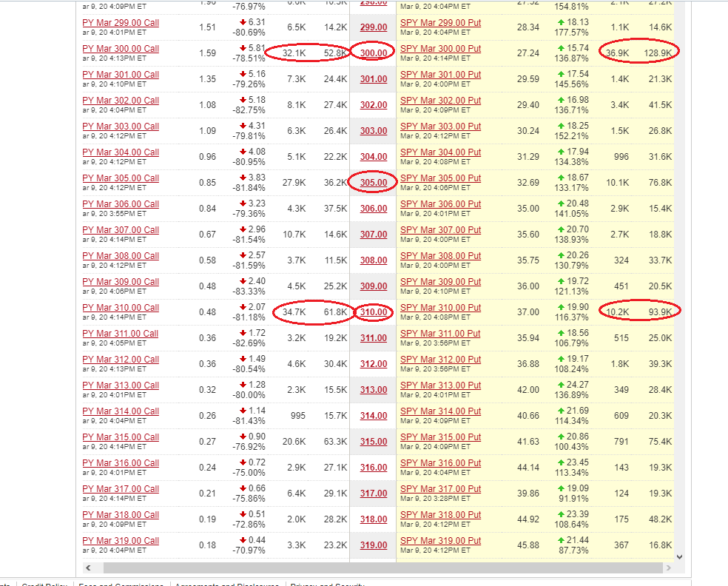The image size is (728, 586).
Task: Open the SPY Mar 315.00 Call link
Action: (121, 437)
